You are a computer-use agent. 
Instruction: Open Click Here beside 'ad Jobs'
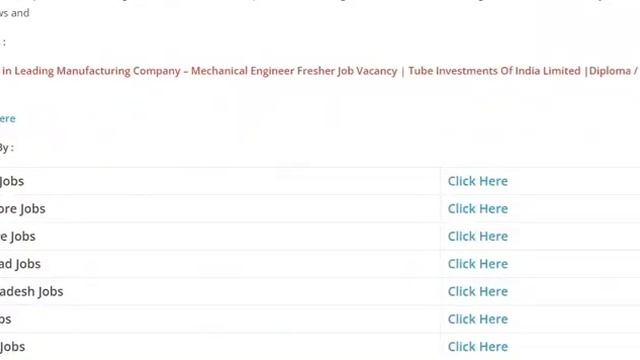tap(478, 264)
